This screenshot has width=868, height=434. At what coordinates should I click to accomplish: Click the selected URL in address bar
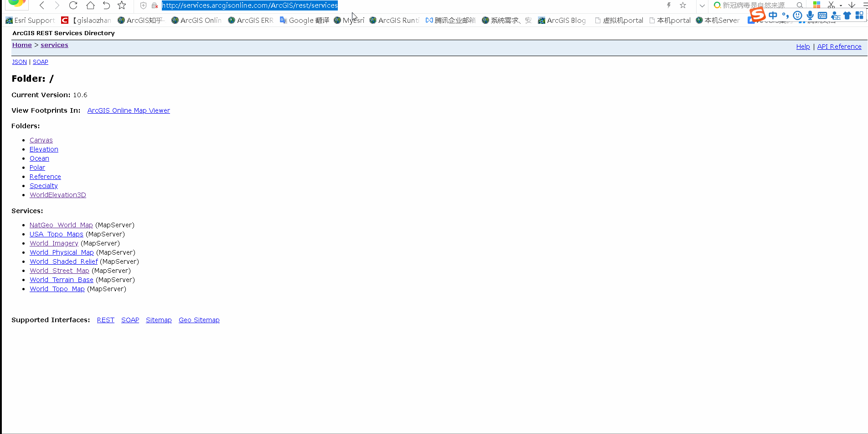point(250,5)
